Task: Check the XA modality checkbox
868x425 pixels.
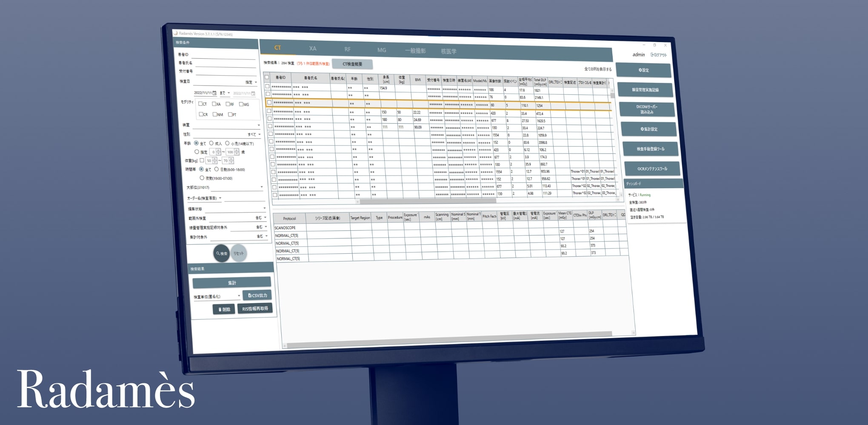Action: tap(214, 104)
